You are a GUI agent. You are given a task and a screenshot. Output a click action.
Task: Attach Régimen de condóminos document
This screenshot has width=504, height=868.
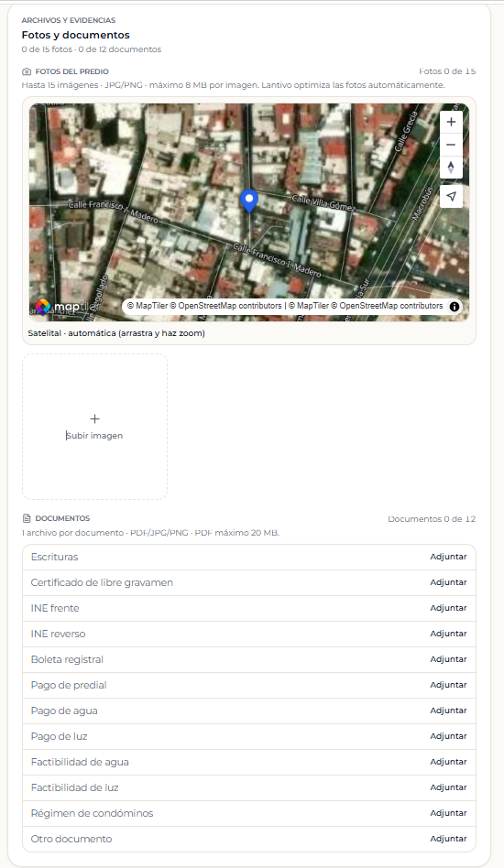pos(448,813)
